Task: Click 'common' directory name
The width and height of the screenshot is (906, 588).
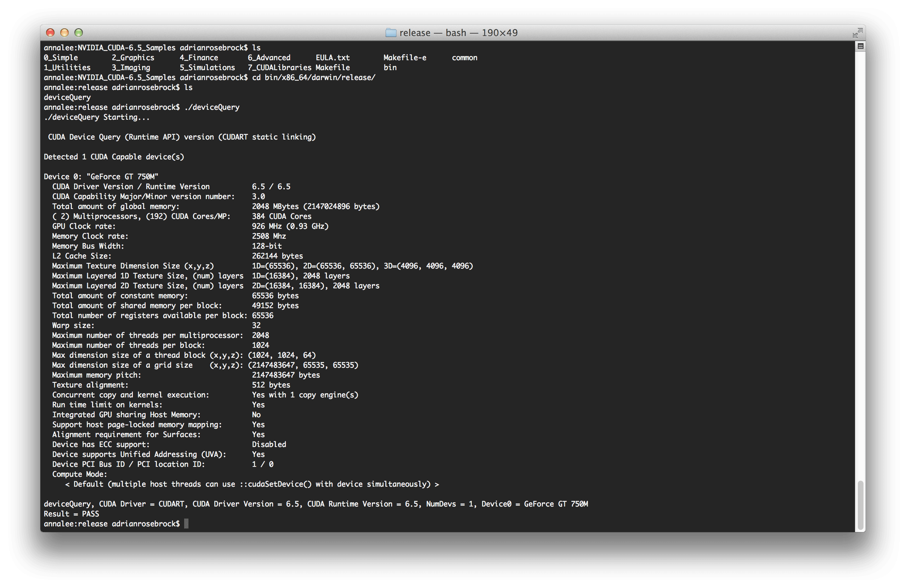Action: tap(464, 57)
